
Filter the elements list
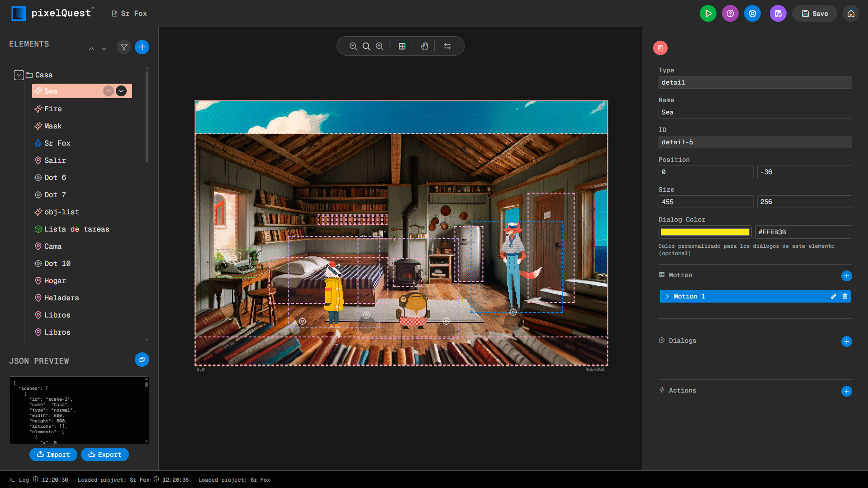[x=123, y=47]
